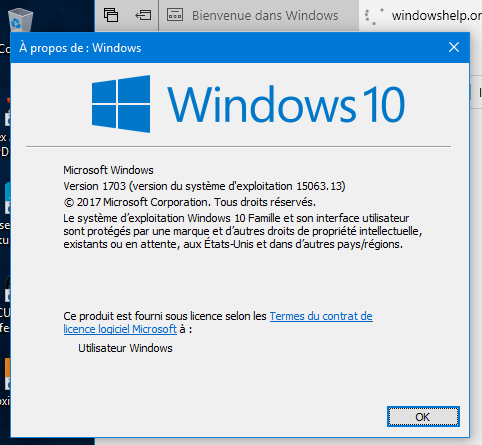Switch to the Bienvenue dans Windows tab
The image size is (482, 445).
pyautogui.click(x=259, y=16)
